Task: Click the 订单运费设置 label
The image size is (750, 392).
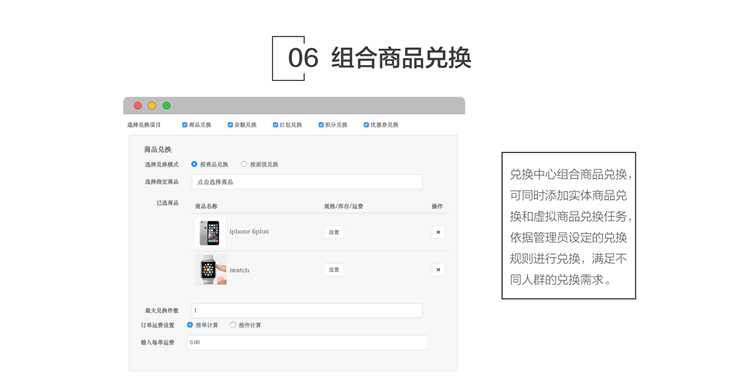Action: 157,325
